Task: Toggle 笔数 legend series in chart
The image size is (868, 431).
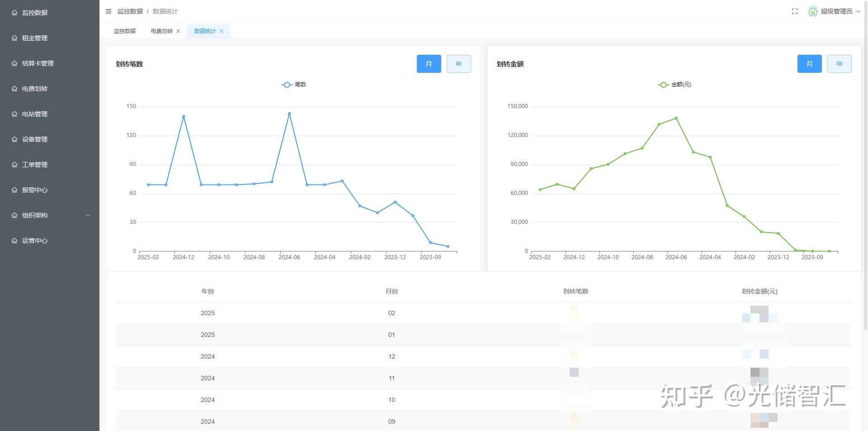Action: (x=294, y=85)
